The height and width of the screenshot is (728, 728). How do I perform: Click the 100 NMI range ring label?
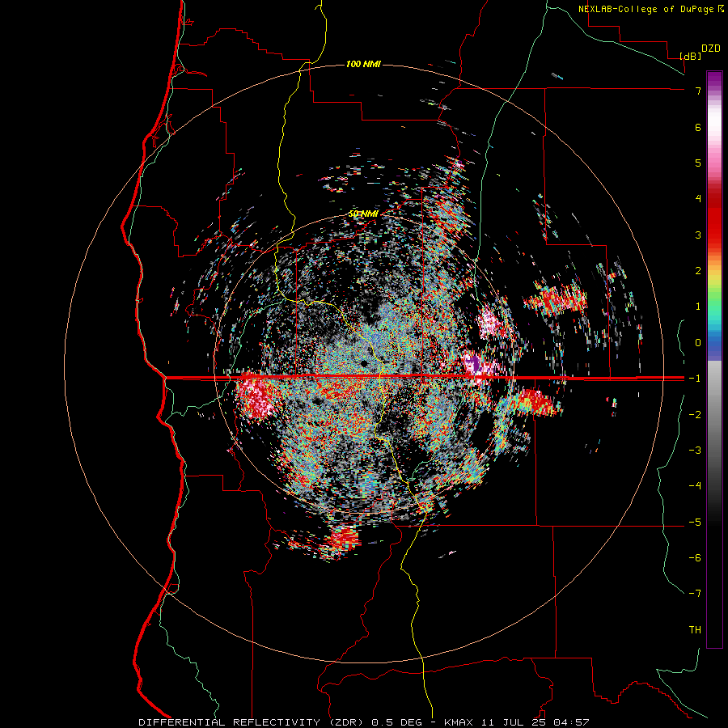(363, 64)
